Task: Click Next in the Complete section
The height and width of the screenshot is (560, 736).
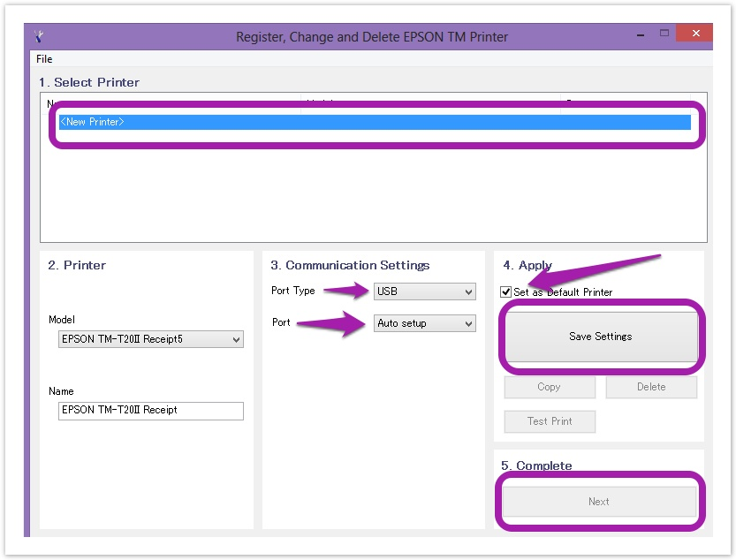Action: tap(598, 502)
